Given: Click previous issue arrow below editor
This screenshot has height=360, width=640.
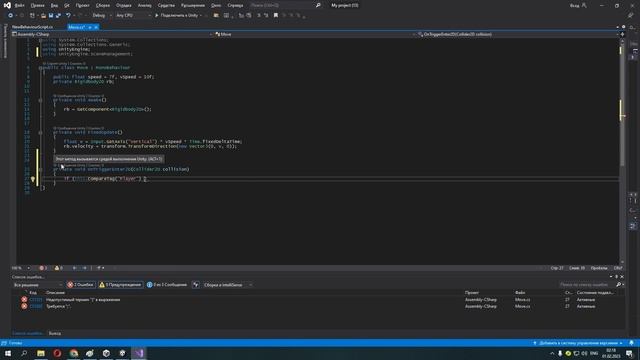Looking at the screenshot, I should pyautogui.click(x=75, y=268).
